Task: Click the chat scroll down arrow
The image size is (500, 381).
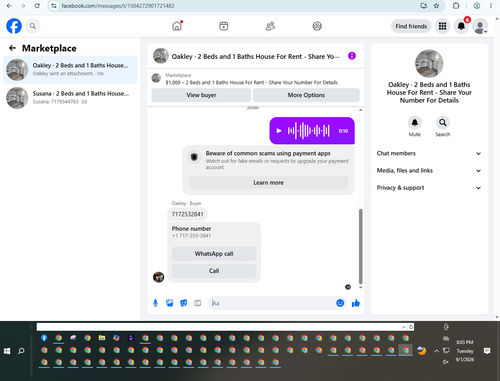Action: (360, 287)
